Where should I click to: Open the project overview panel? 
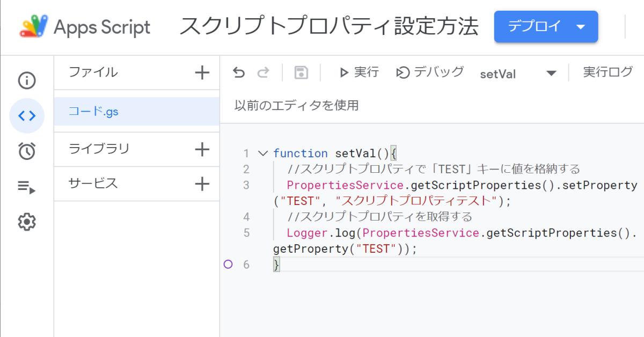click(27, 80)
